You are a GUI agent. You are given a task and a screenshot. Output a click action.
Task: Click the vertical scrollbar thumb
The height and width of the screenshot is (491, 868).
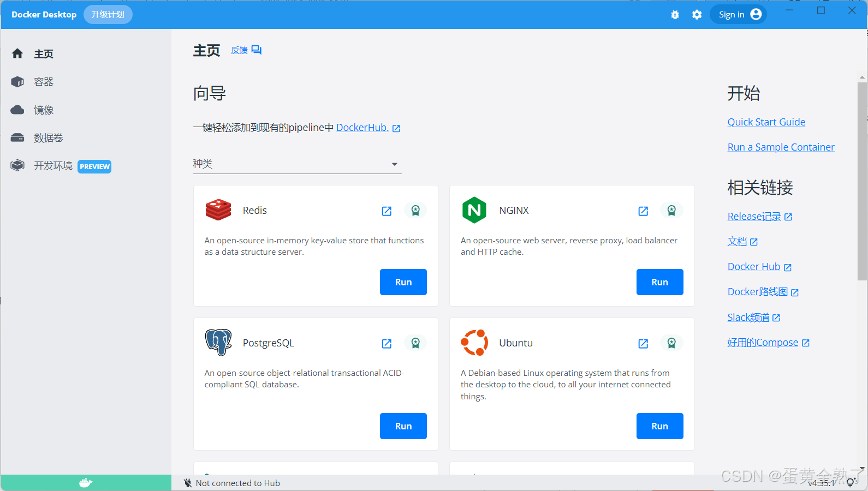[x=862, y=181]
